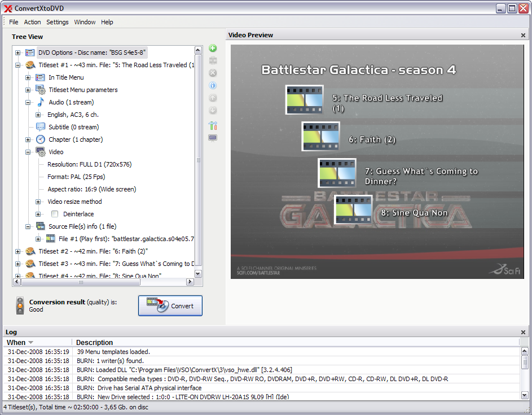532x415 pixels.
Task: Select Resolution: FULL D1 (720x576) row
Action: coord(90,164)
